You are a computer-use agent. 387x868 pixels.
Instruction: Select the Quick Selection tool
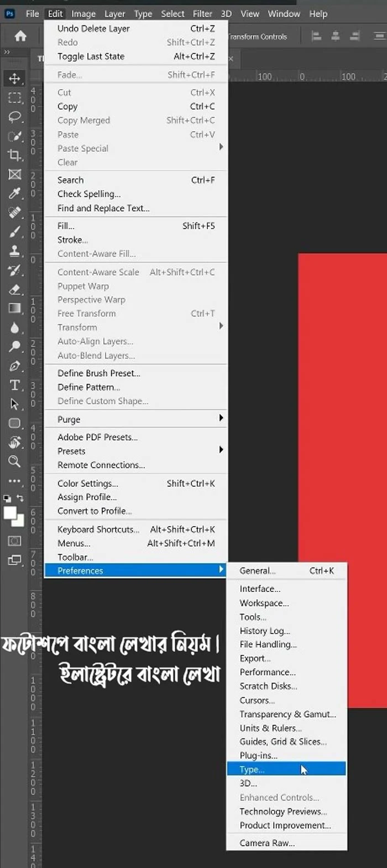point(15,136)
